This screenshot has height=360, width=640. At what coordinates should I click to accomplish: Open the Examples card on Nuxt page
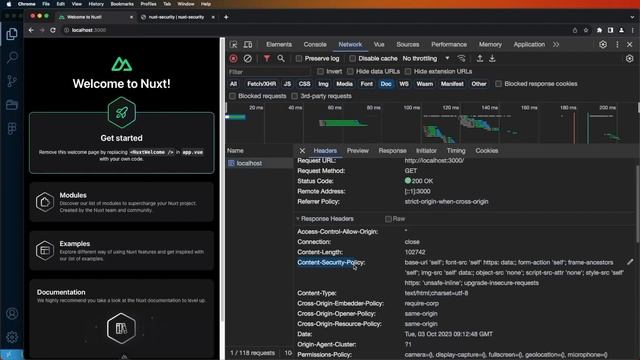coord(122,251)
